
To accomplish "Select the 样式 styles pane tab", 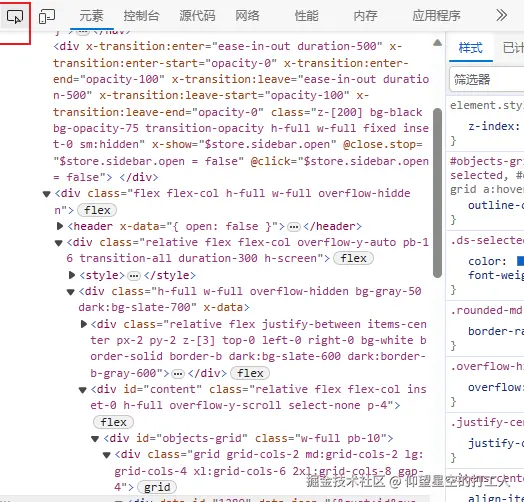I will pos(471,48).
